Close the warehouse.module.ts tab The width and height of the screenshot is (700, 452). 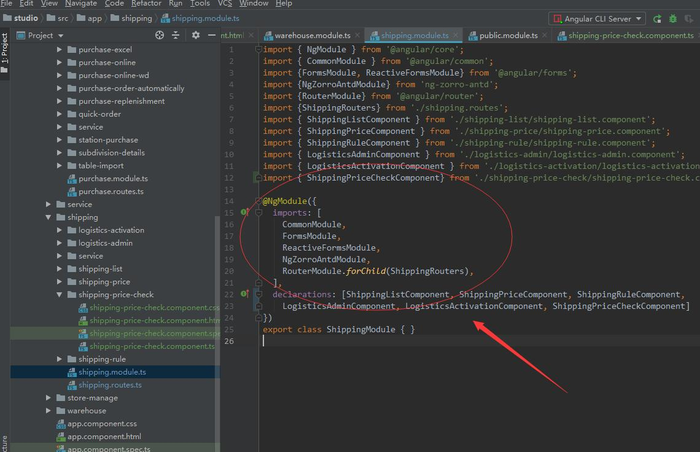[357, 35]
